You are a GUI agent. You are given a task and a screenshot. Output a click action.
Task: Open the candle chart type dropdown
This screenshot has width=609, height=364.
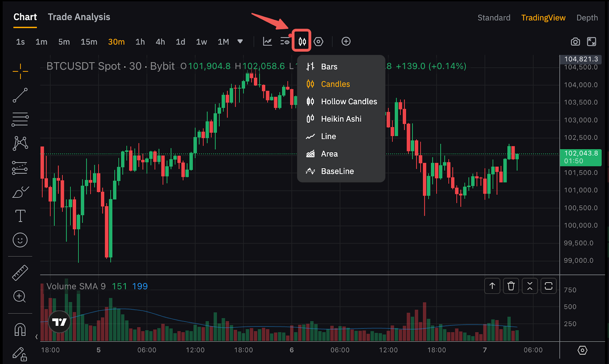[302, 41]
